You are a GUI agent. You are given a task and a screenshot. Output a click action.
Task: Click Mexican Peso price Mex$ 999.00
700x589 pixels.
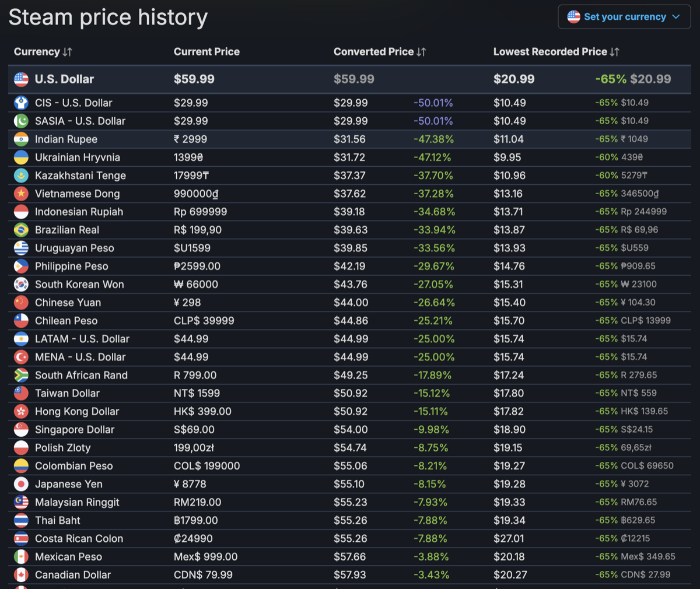tap(206, 557)
